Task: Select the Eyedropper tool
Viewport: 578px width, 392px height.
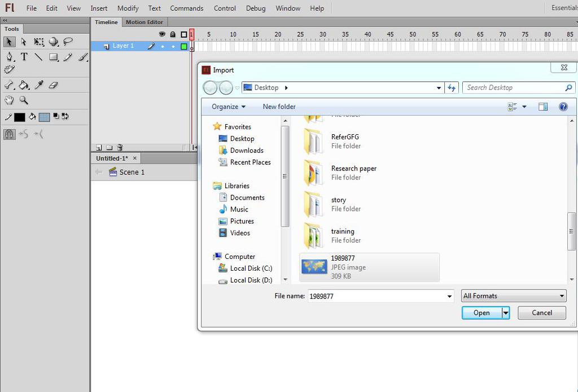Action: (x=39, y=85)
